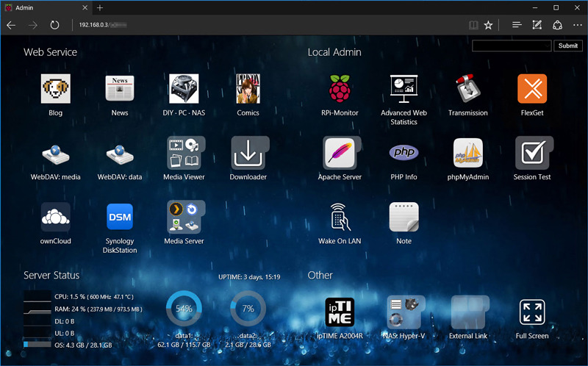
Task: Open the Media Server folder icon
Action: (186, 217)
